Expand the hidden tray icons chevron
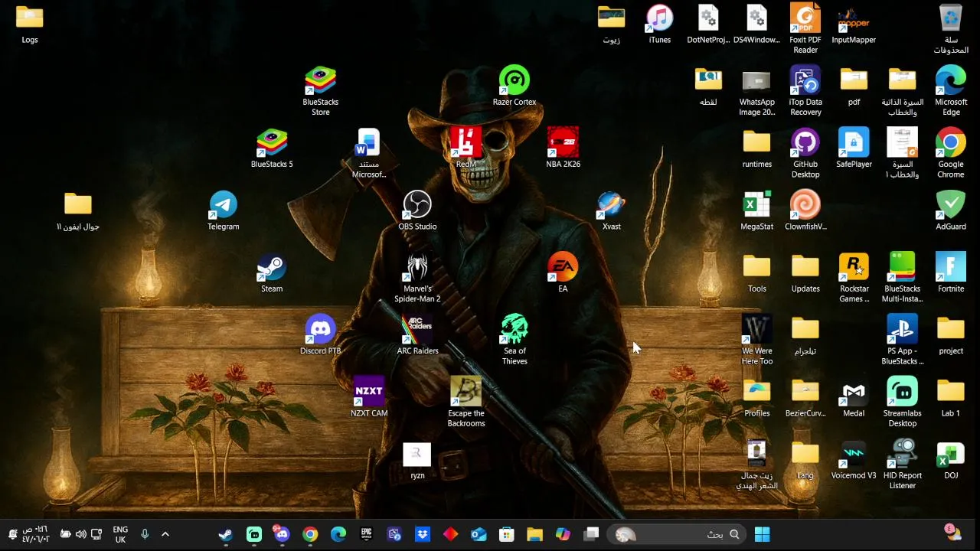The height and width of the screenshot is (551, 980). pos(165,534)
